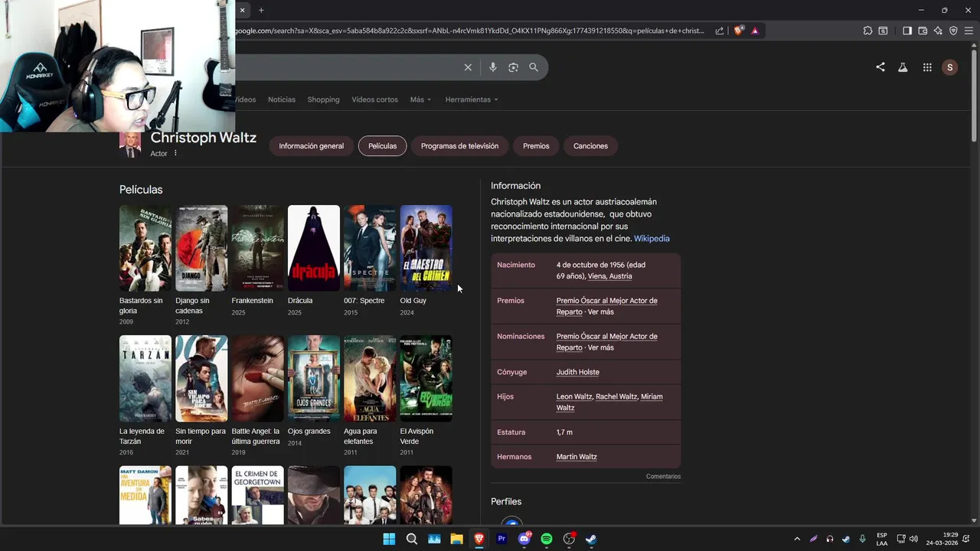Screen dimensions: 980x551
Task: Click Ver más in the Nominaciones row
Action: (x=601, y=347)
